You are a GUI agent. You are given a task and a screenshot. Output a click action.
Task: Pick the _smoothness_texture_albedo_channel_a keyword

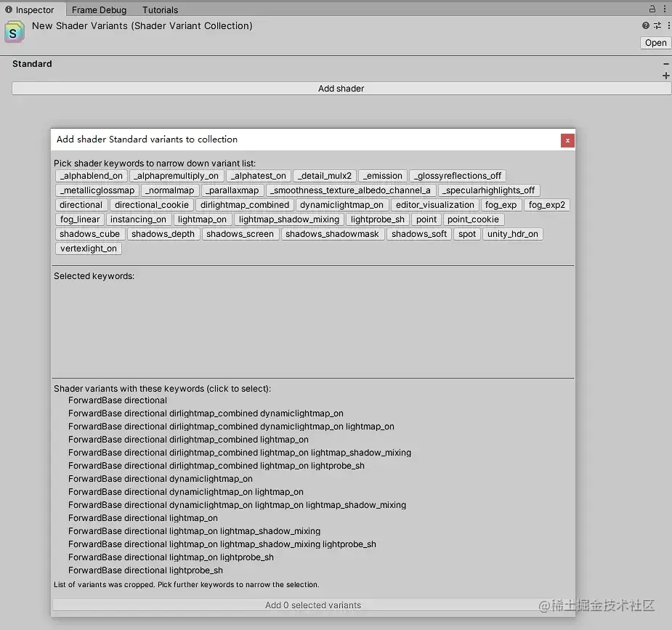(351, 190)
